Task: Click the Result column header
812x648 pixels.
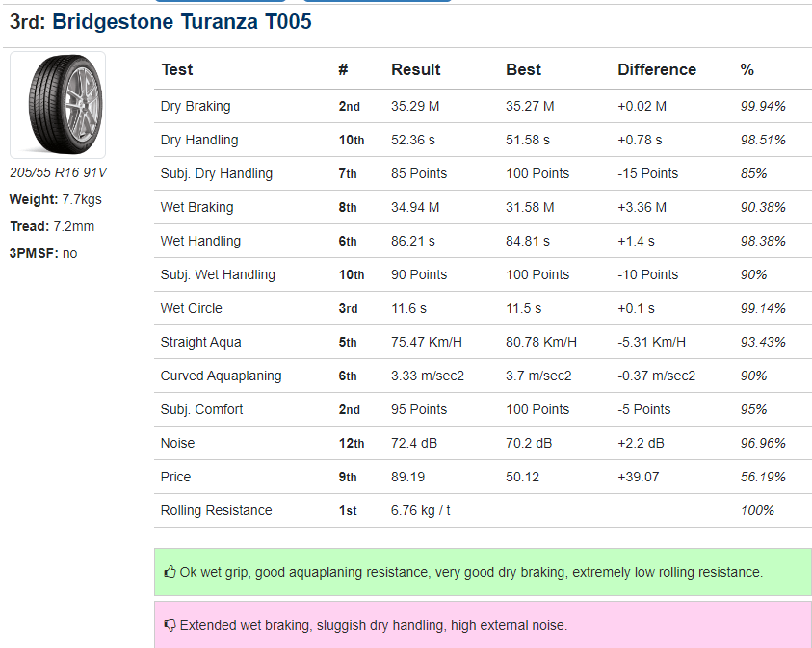Action: coord(415,69)
